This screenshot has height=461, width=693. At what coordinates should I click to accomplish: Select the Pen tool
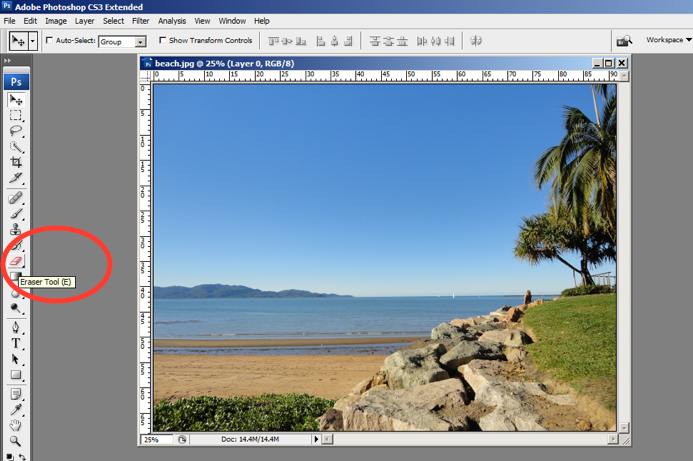click(x=16, y=327)
